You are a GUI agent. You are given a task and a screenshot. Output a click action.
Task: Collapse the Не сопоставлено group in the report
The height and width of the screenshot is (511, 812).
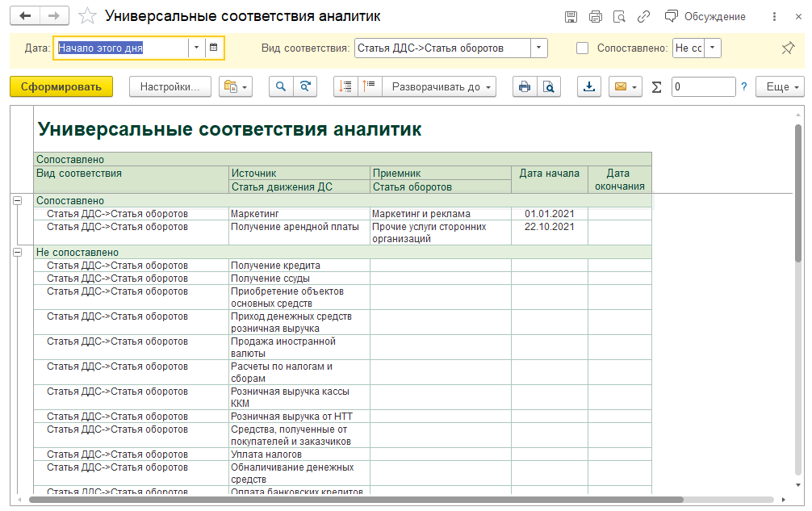(x=18, y=253)
